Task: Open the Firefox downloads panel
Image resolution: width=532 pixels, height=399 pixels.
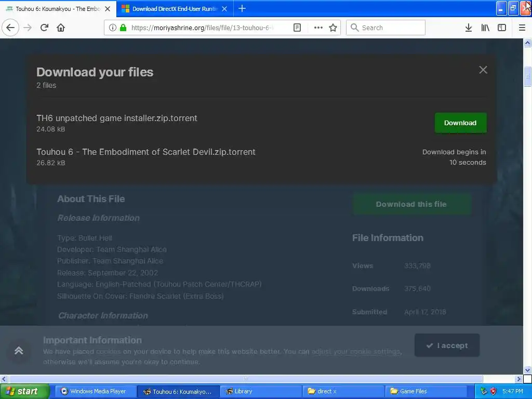Action: [468, 28]
